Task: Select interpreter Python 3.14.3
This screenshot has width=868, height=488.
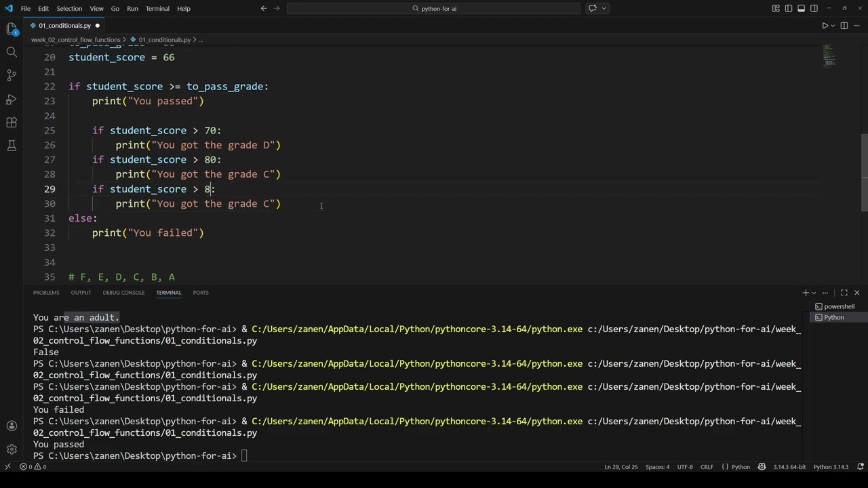Action: pos(831,467)
